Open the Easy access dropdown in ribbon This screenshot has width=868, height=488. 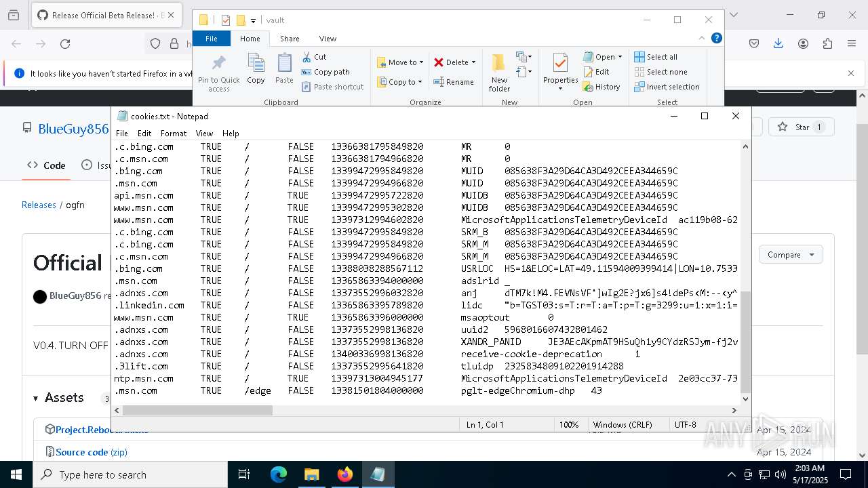[523, 72]
